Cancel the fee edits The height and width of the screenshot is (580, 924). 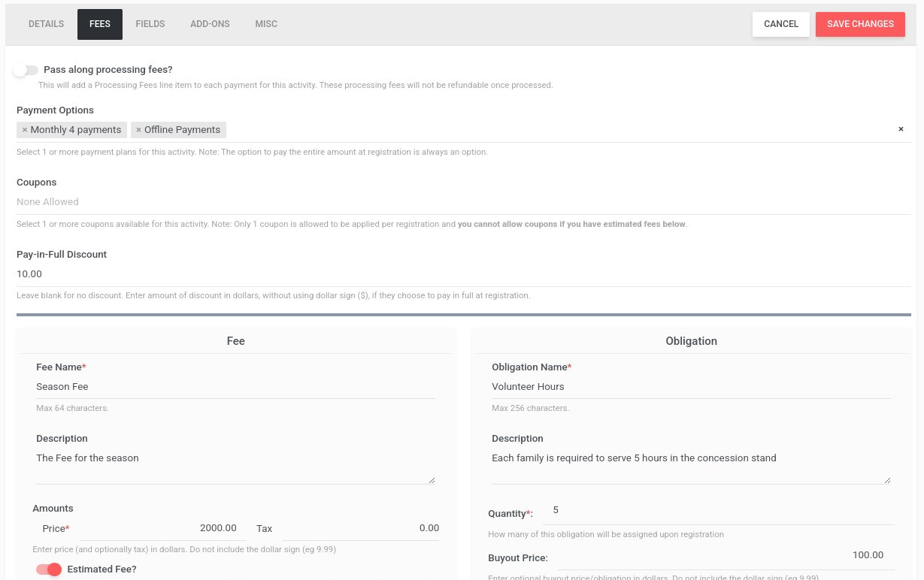(x=781, y=24)
